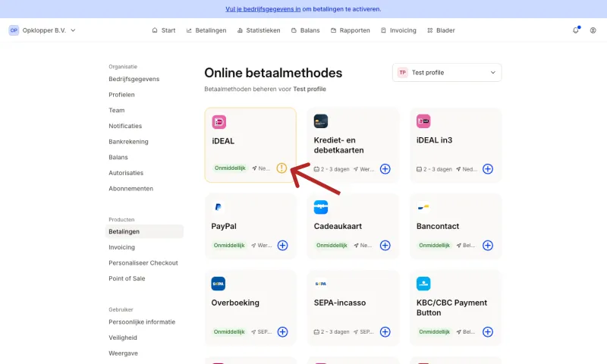
Task: Open Point of Sale in sidebar
Action: click(127, 278)
